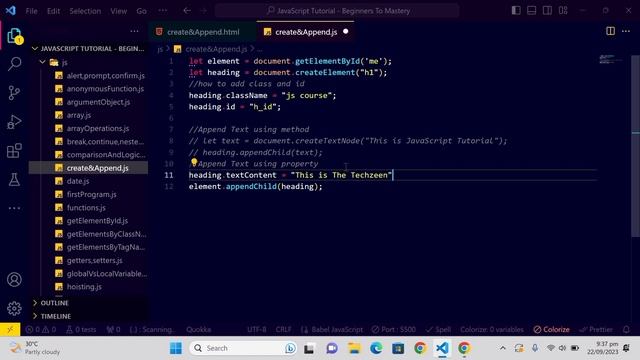640x360 pixels.
Task: Open hoisting.js in the explorer
Action: 84,287
